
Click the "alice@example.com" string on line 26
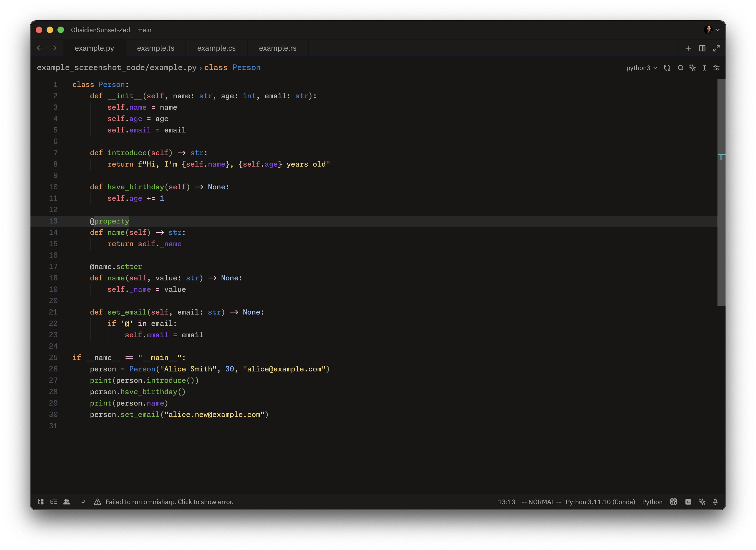tap(284, 369)
